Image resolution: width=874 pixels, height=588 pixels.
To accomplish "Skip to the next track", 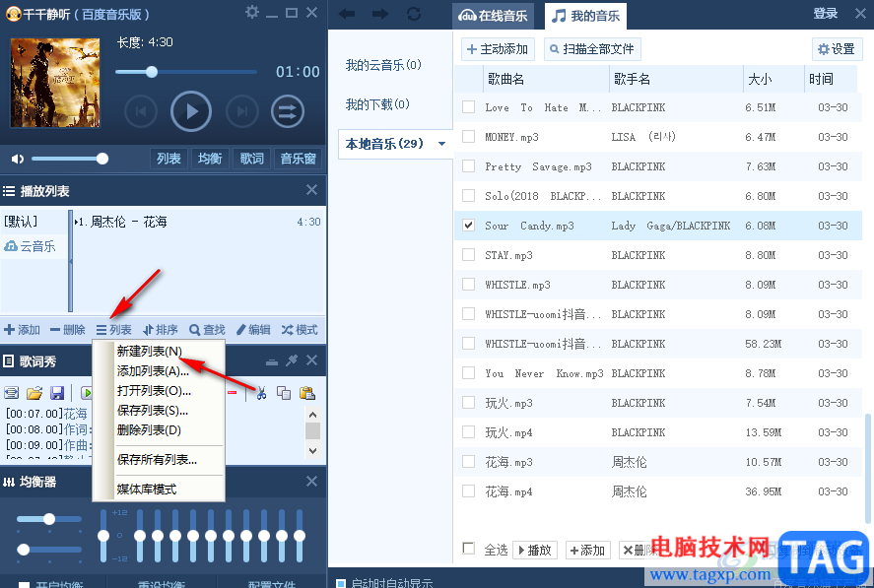I will [242, 111].
